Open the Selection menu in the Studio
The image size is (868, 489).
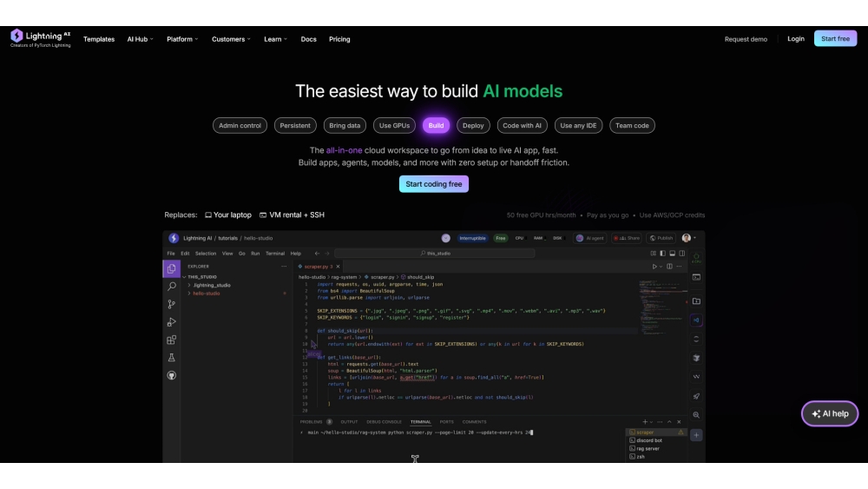point(206,253)
